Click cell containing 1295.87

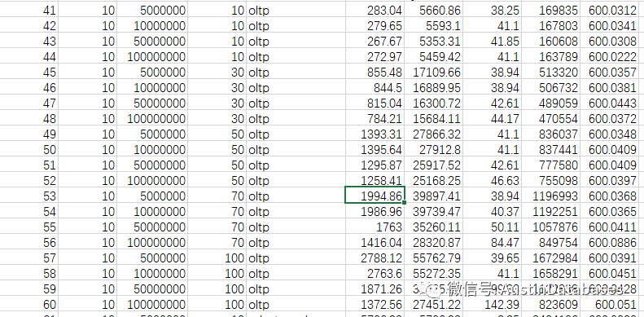[x=375, y=165]
